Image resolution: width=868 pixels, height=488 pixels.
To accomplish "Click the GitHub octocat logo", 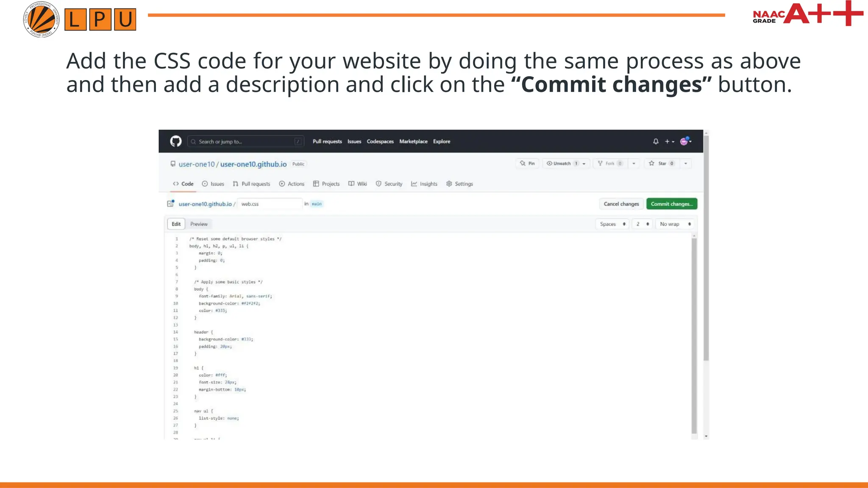I will [x=176, y=141].
